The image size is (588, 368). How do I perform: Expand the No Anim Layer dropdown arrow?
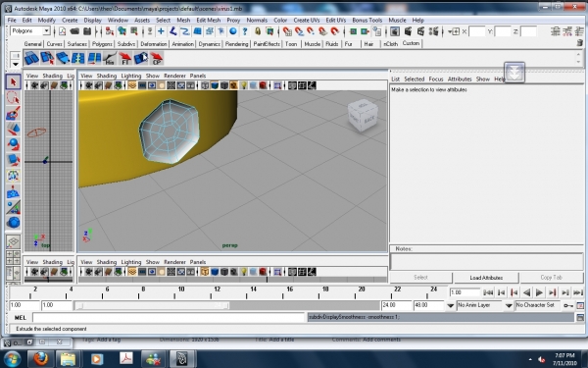click(451, 305)
